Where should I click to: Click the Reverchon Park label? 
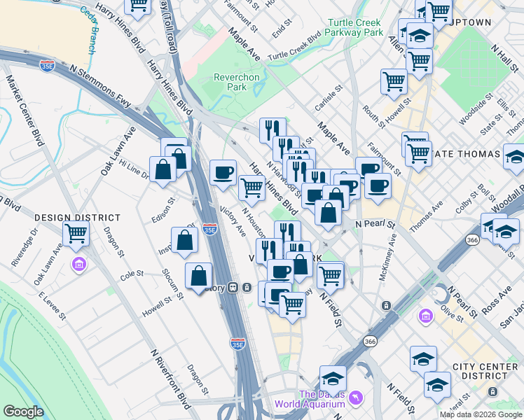coord(237,82)
